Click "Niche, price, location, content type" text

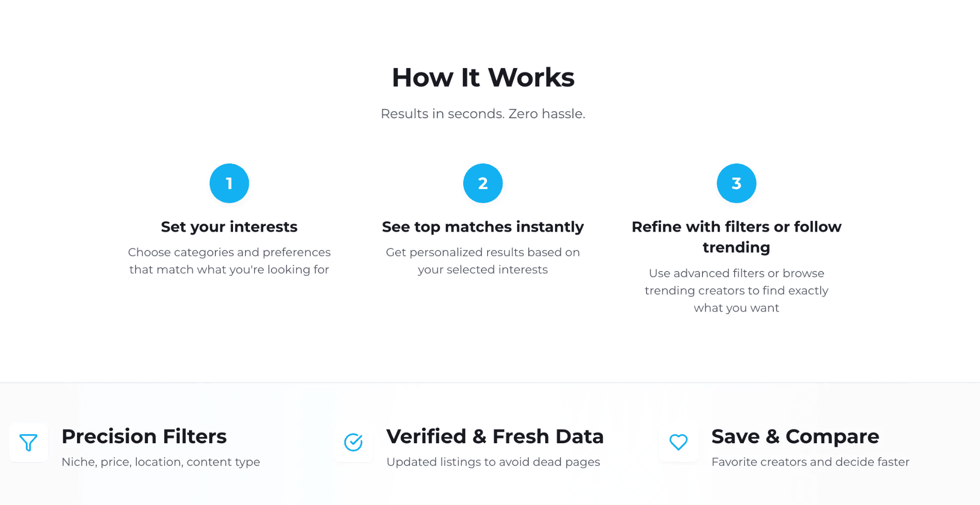coord(161,462)
